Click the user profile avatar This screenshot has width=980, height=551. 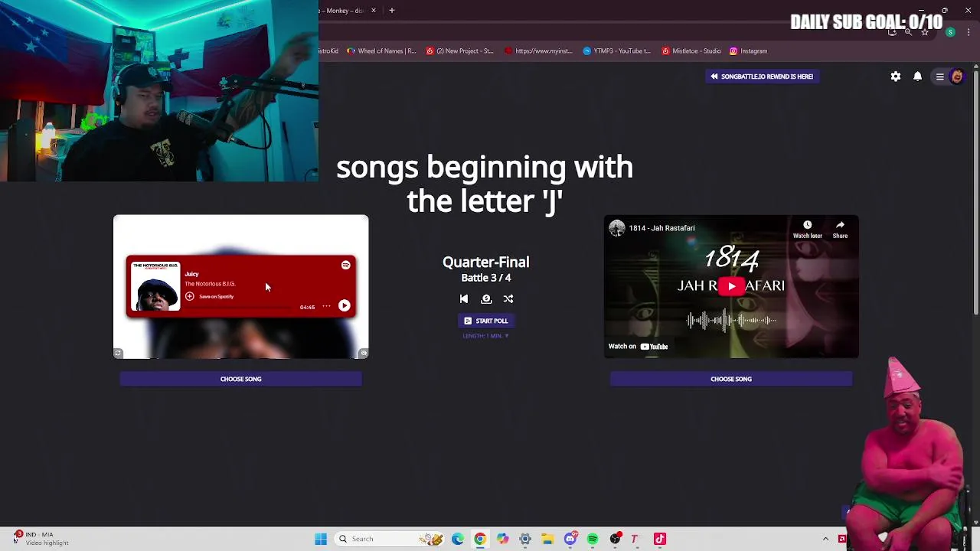pos(956,77)
